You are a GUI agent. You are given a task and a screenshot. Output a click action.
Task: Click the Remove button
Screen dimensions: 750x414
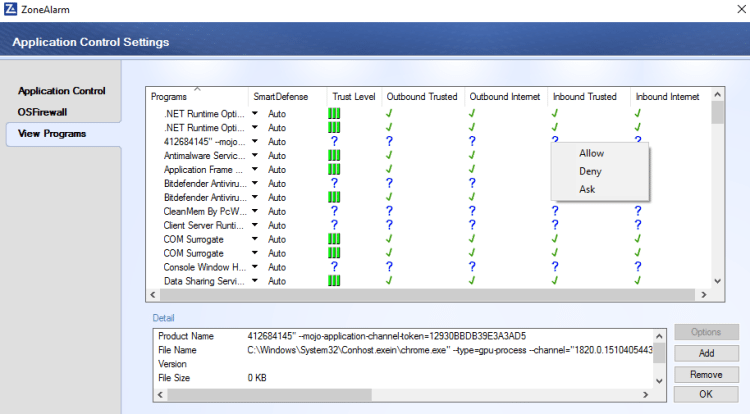(706, 374)
